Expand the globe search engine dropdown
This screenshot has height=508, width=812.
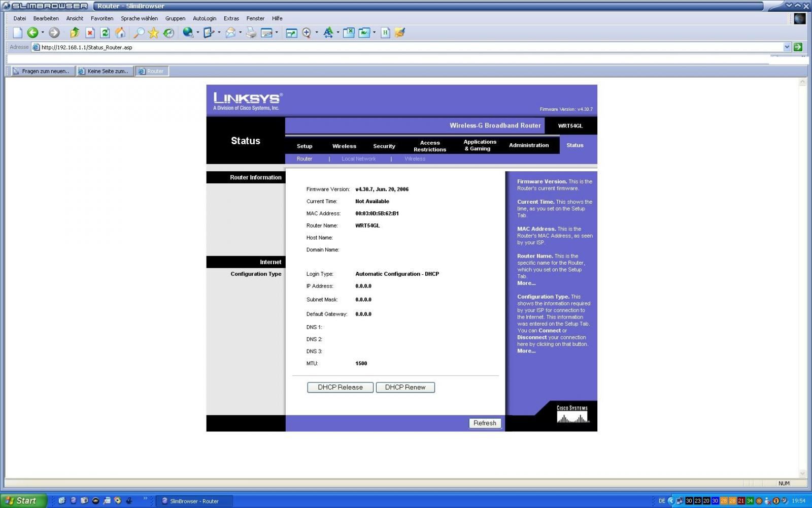[197, 33]
